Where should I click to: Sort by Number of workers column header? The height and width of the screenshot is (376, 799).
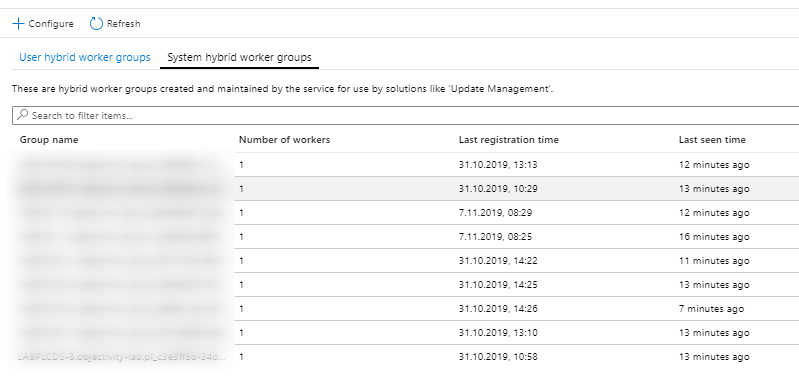pyautogui.click(x=284, y=140)
